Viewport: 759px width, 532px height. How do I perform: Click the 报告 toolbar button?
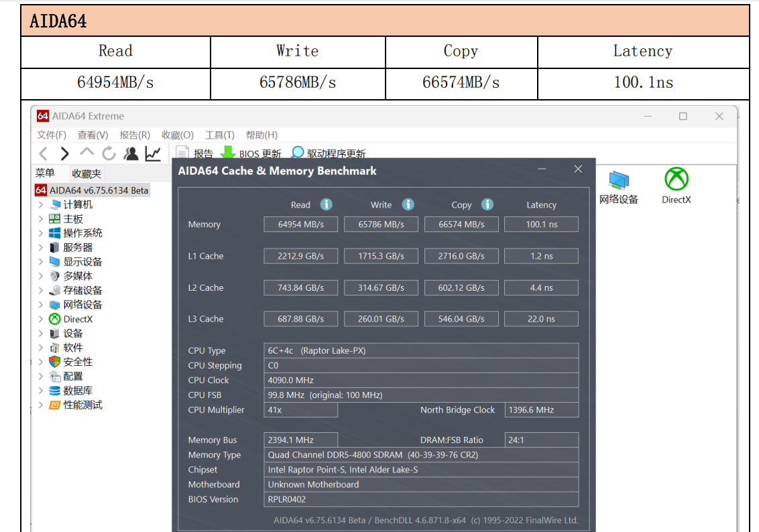[194, 153]
